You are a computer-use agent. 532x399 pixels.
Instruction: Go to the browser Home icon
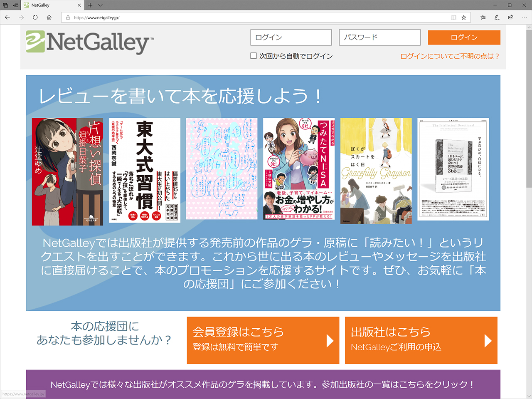[49, 17]
